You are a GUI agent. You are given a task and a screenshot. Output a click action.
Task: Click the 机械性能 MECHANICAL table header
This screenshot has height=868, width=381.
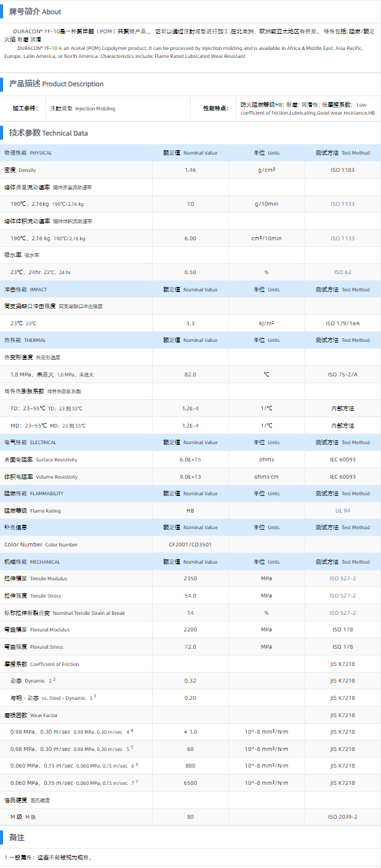click(x=32, y=562)
